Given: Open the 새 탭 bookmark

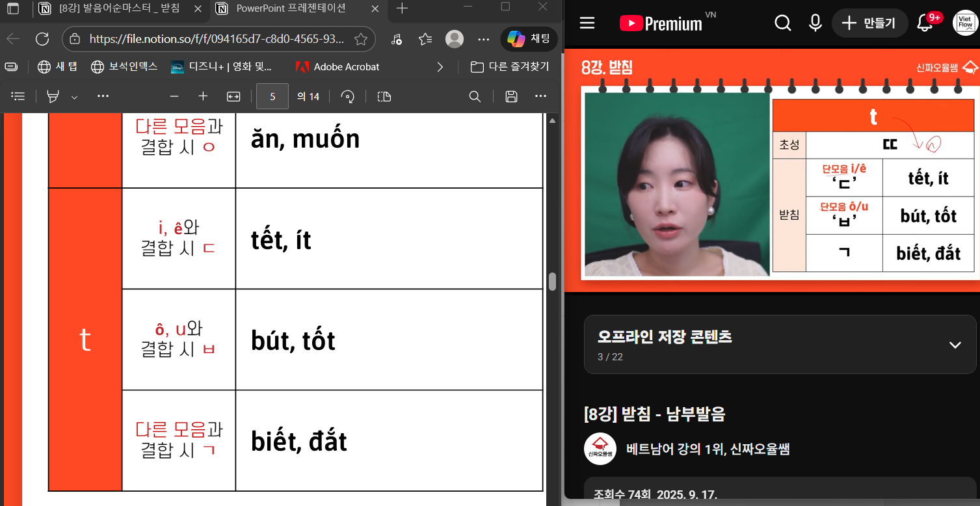Looking at the screenshot, I should tap(58, 66).
